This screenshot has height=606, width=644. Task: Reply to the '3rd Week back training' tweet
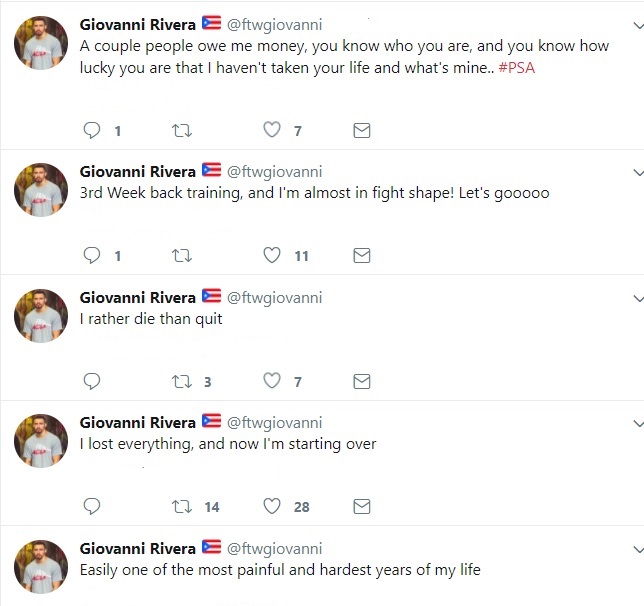point(92,256)
